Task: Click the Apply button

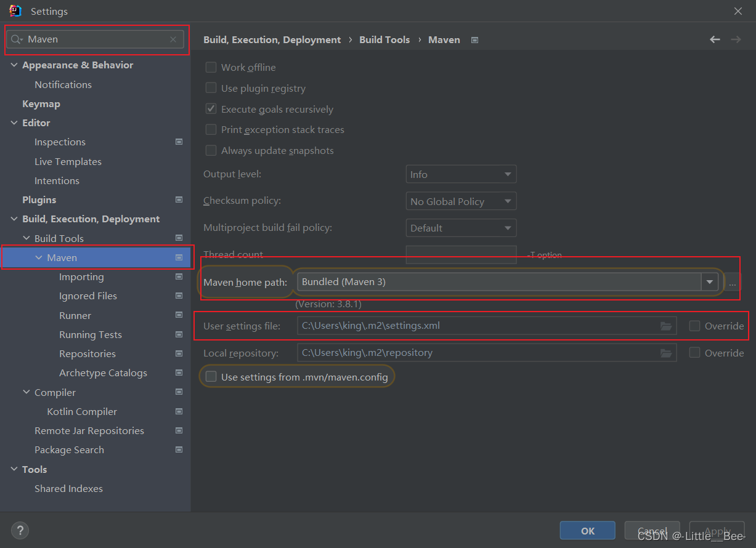Action: [717, 531]
